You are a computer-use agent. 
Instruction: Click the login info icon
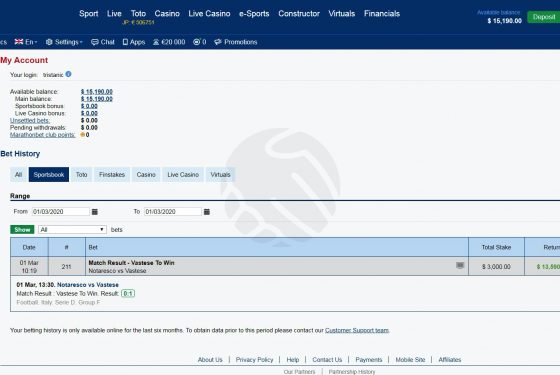pyautogui.click(x=68, y=74)
